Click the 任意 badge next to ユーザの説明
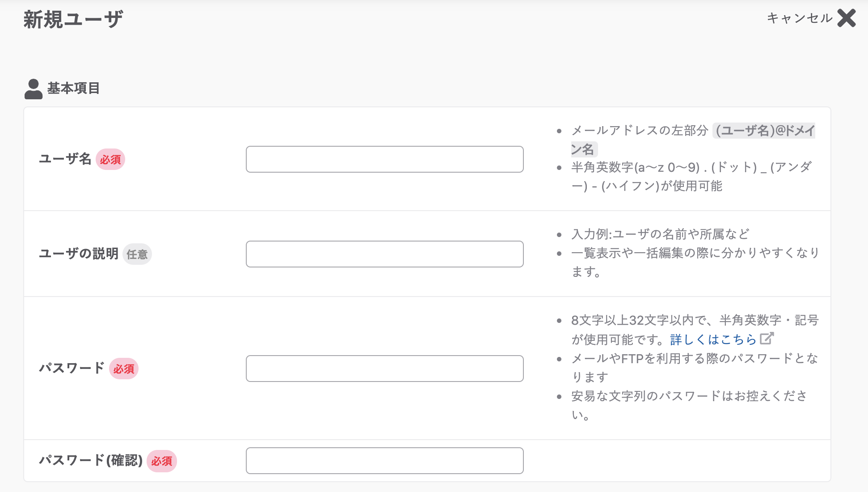 click(x=137, y=254)
